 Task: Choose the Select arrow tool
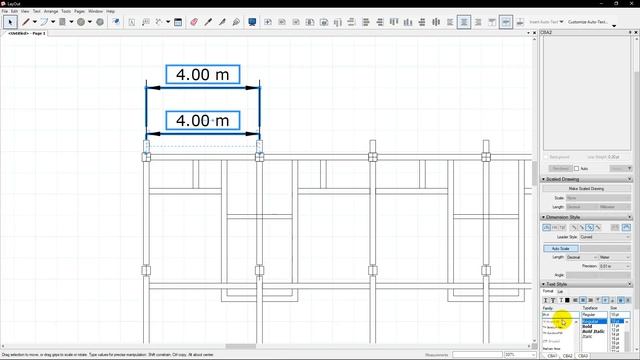[x=10, y=22]
